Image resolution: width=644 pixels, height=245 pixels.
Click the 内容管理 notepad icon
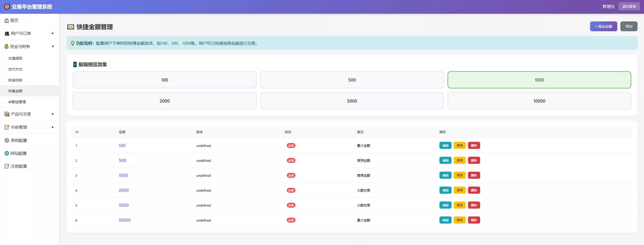7,127
